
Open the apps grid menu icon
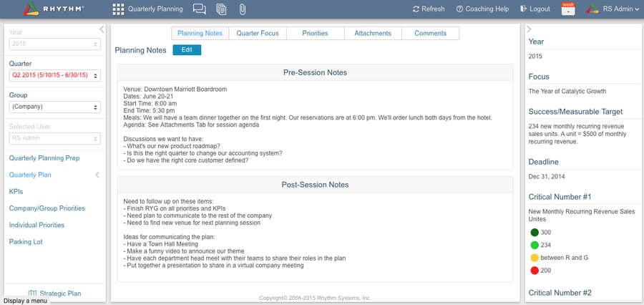click(119, 9)
